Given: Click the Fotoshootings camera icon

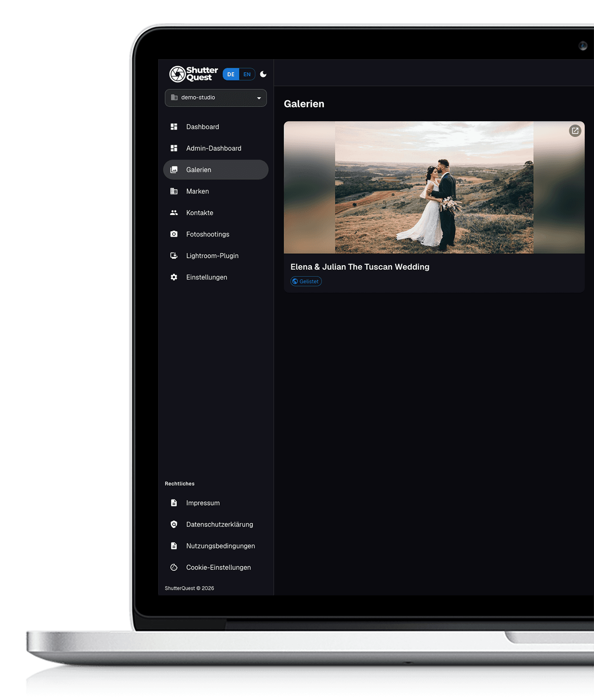Looking at the screenshot, I should [x=174, y=234].
